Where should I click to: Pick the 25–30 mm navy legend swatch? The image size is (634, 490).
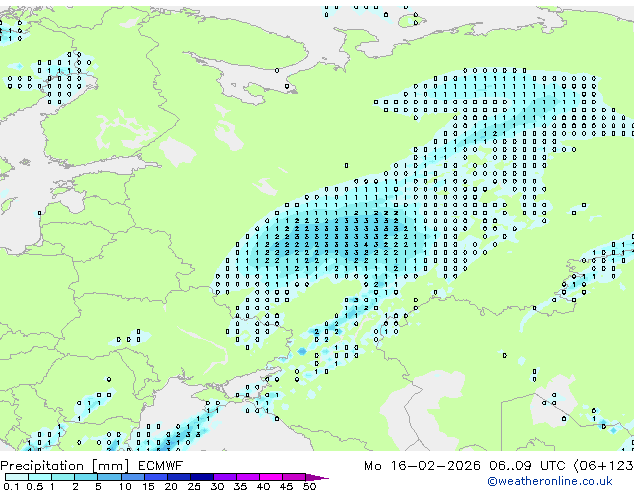coord(201,477)
